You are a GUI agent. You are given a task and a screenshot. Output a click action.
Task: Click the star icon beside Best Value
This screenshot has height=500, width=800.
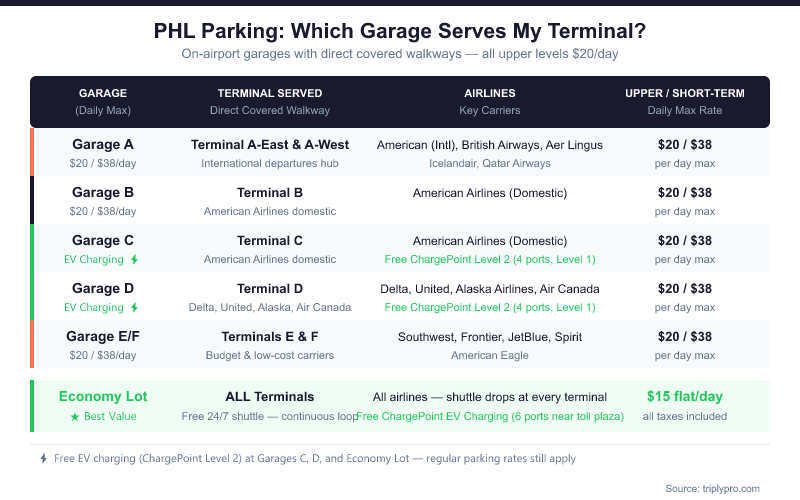click(x=74, y=416)
